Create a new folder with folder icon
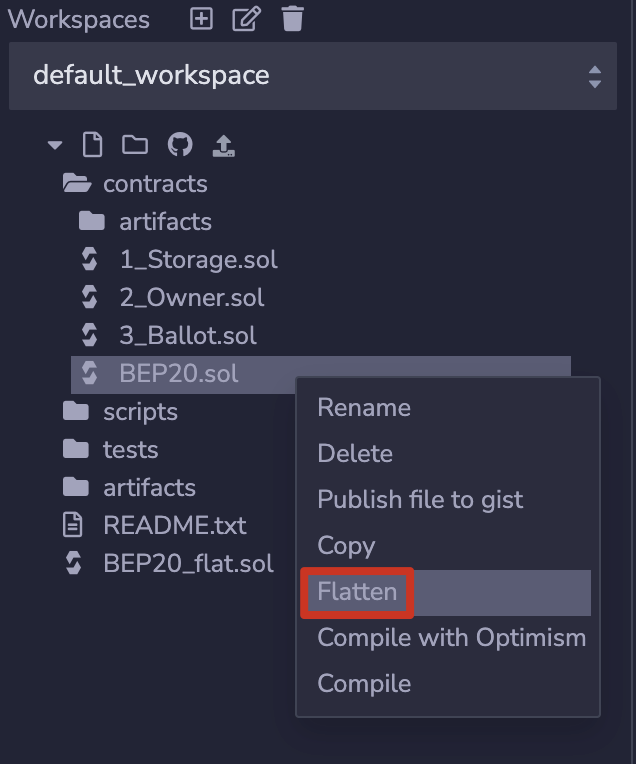 [x=134, y=146]
